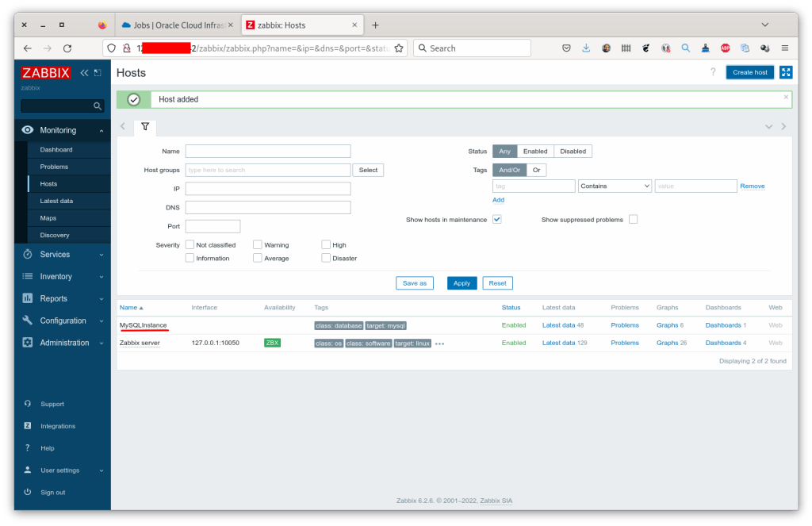Open the Contains tag operator dropdown
Image resolution: width=812 pixels, height=526 pixels.
click(615, 186)
